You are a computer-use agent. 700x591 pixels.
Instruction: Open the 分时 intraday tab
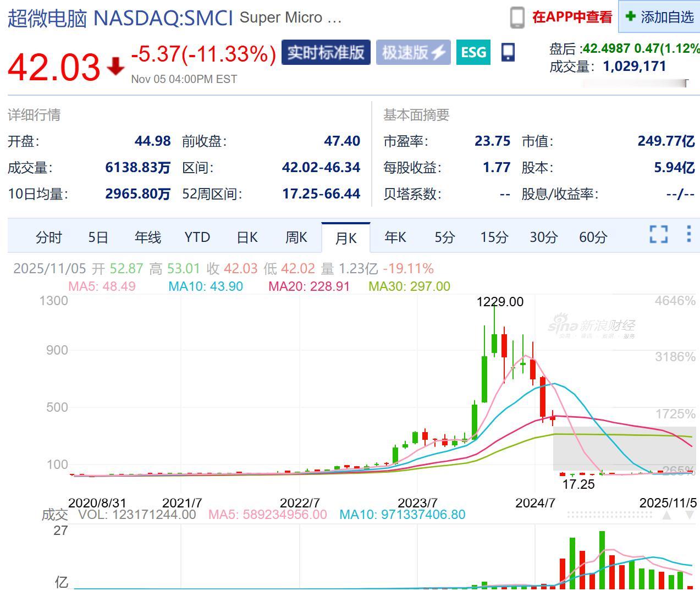48,237
